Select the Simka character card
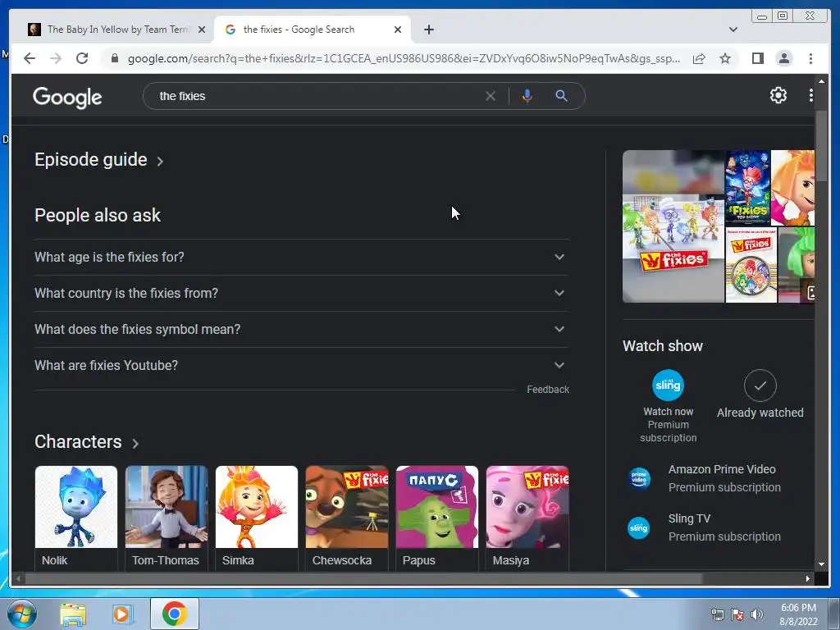The width and height of the screenshot is (840, 630). (x=257, y=518)
